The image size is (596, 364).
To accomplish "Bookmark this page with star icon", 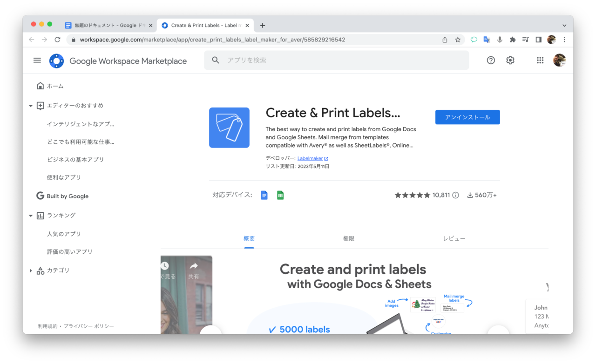I will (458, 40).
